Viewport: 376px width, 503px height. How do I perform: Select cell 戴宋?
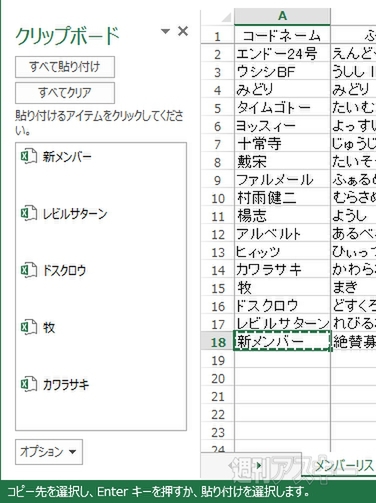coord(282,162)
